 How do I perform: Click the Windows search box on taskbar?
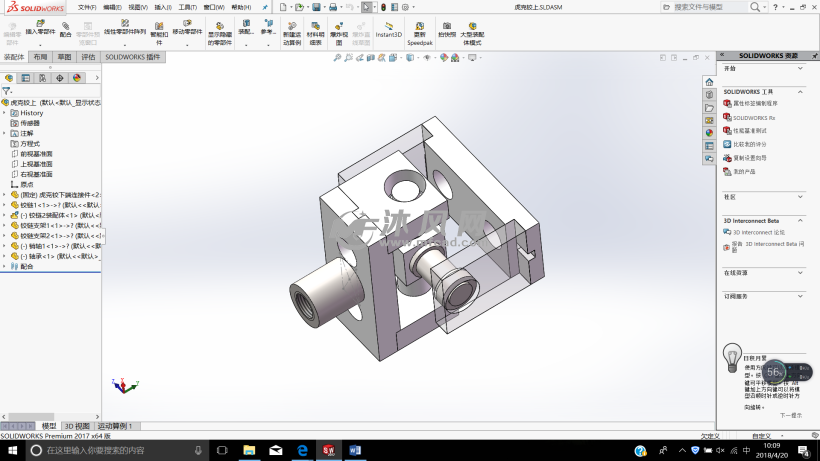coord(116,450)
